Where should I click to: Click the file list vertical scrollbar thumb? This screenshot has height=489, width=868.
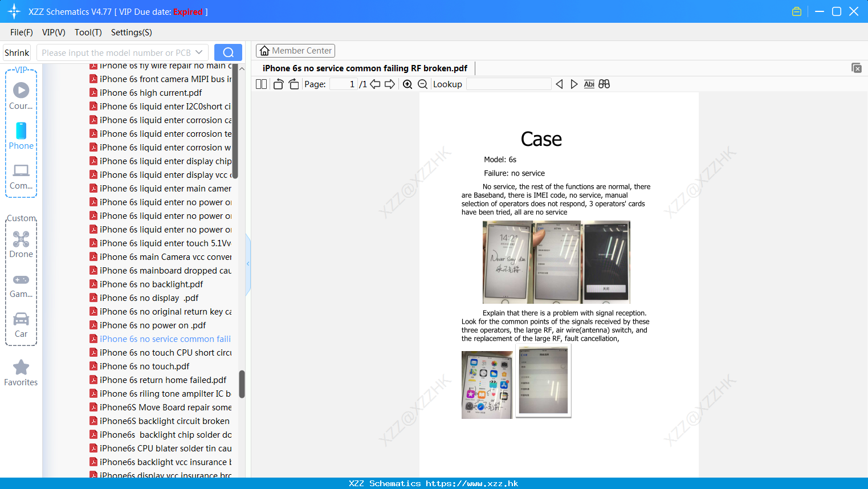[x=242, y=384]
